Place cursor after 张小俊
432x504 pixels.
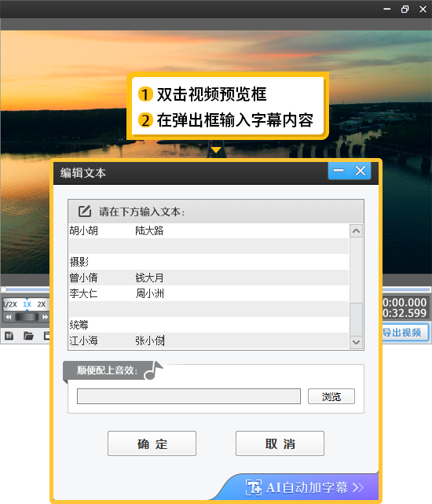(x=165, y=340)
